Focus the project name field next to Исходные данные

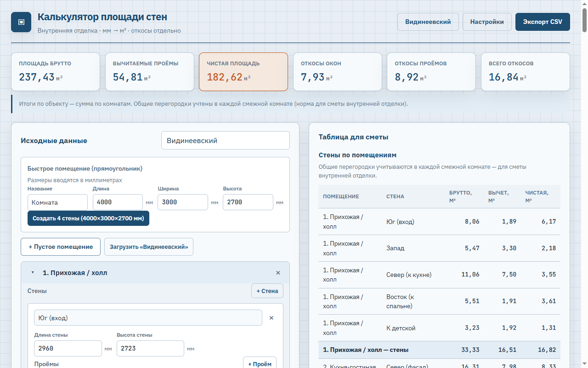(x=226, y=140)
